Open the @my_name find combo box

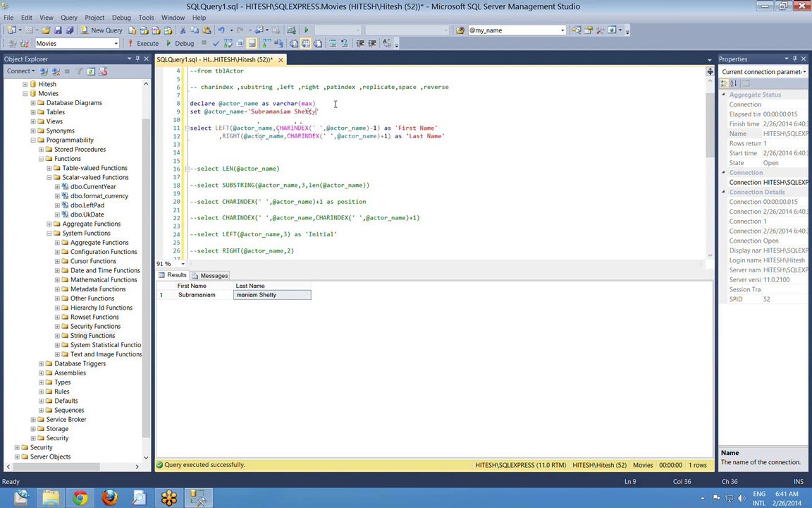click(562, 30)
